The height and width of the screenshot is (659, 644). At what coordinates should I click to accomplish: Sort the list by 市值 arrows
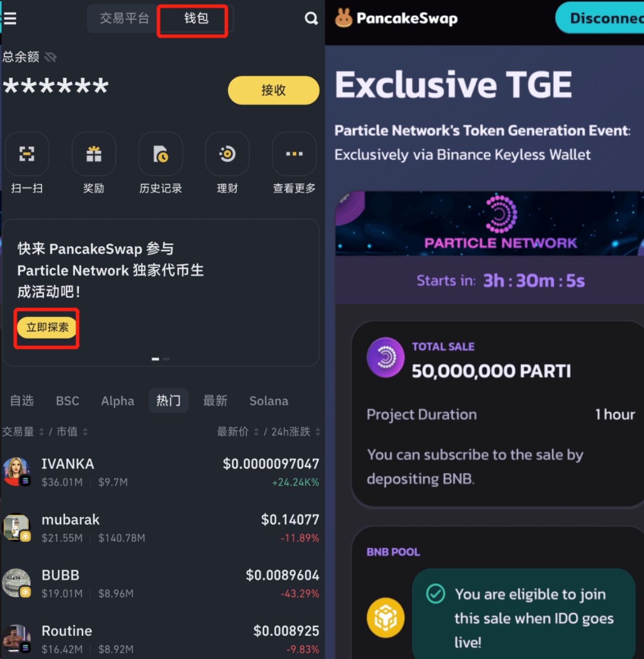[x=85, y=432]
